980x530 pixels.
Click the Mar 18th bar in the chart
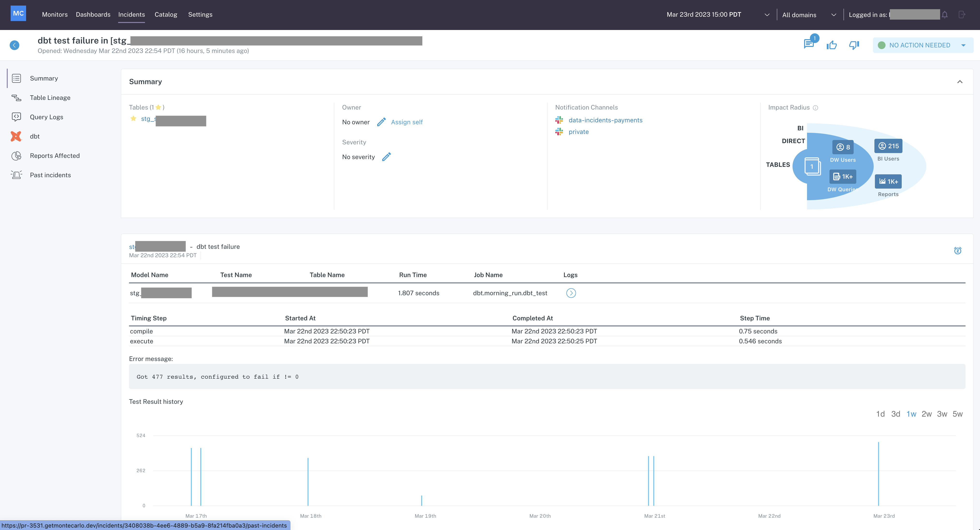click(308, 482)
